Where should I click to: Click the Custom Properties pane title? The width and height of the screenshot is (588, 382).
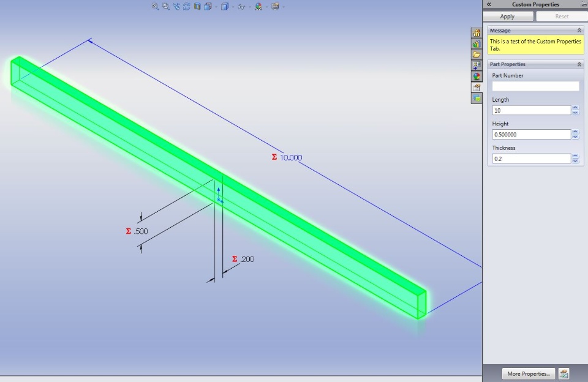pyautogui.click(x=535, y=4)
